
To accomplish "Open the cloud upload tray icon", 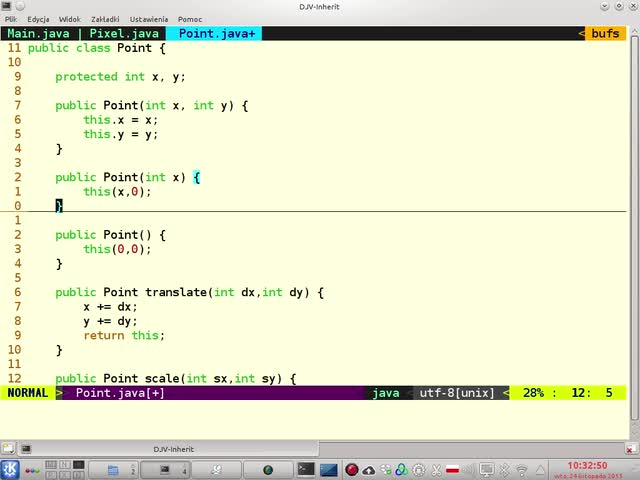I will pos(369,470).
